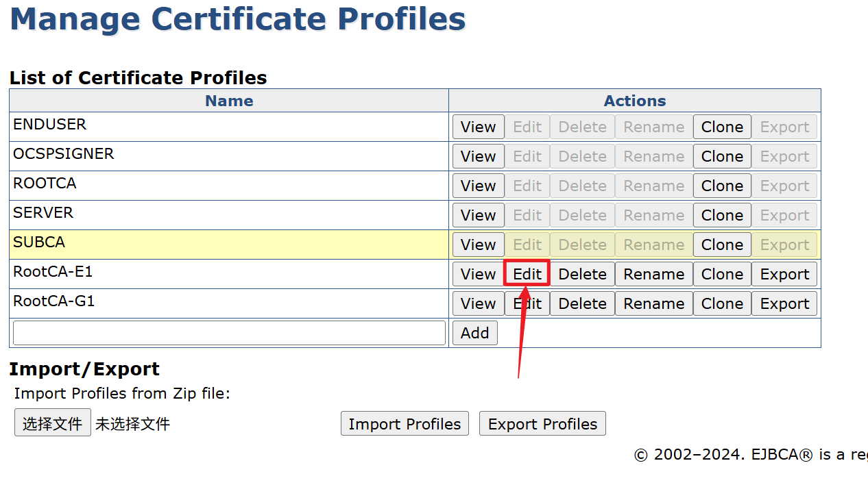Focus the new profile name field

point(229,333)
